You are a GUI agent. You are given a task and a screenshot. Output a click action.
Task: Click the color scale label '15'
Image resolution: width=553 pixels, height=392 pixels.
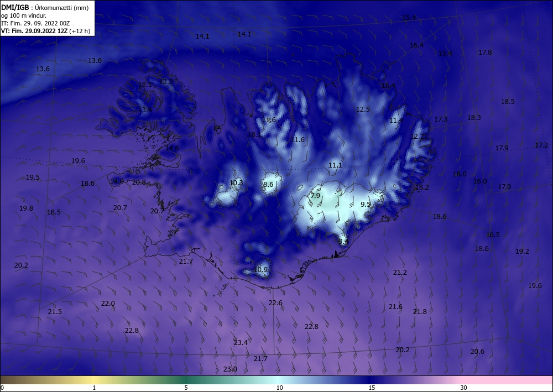pyautogui.click(x=372, y=388)
